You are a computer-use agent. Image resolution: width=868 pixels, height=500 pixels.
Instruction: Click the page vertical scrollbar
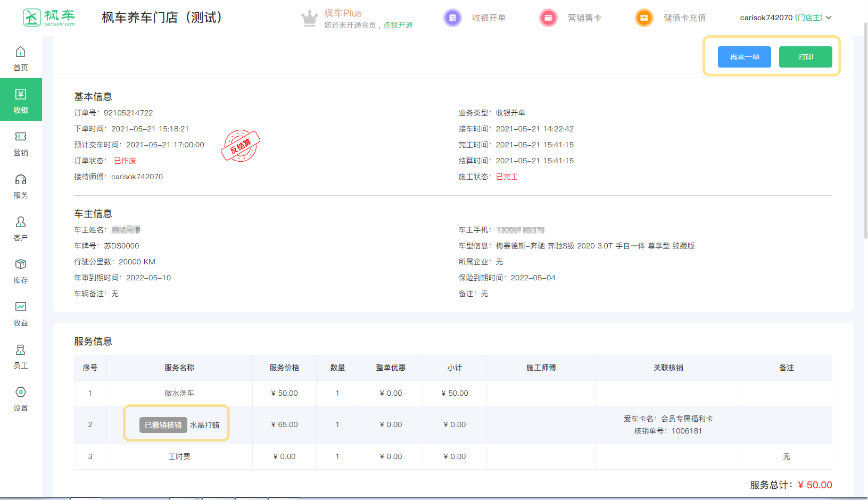[x=865, y=133]
